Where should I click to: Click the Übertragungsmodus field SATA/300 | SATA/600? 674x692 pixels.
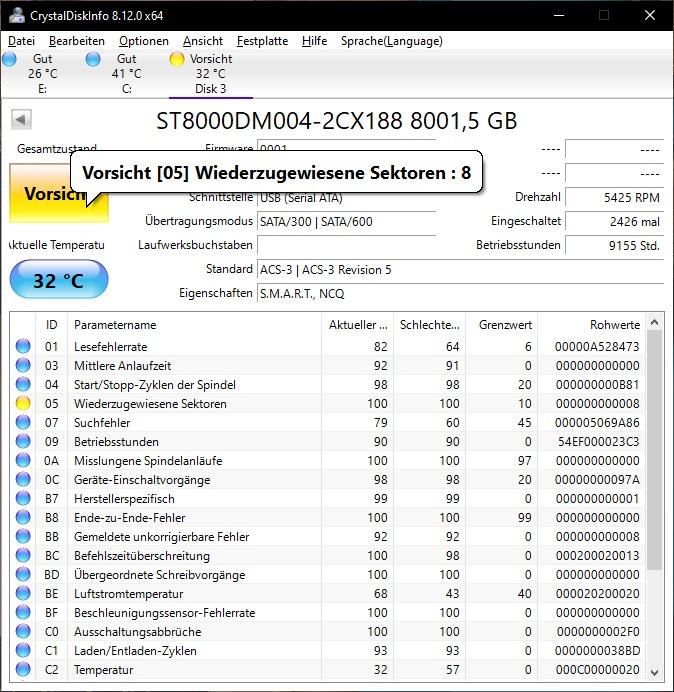(x=346, y=222)
